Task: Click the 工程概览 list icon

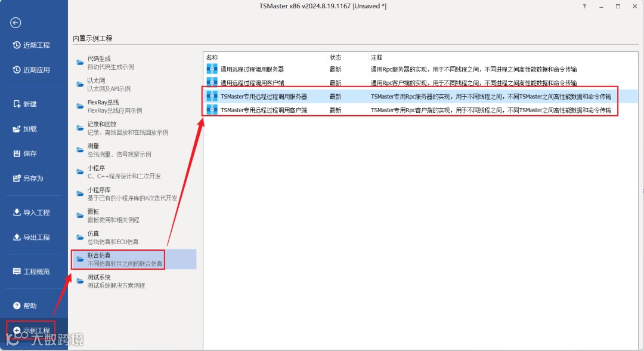Action: pos(17,271)
